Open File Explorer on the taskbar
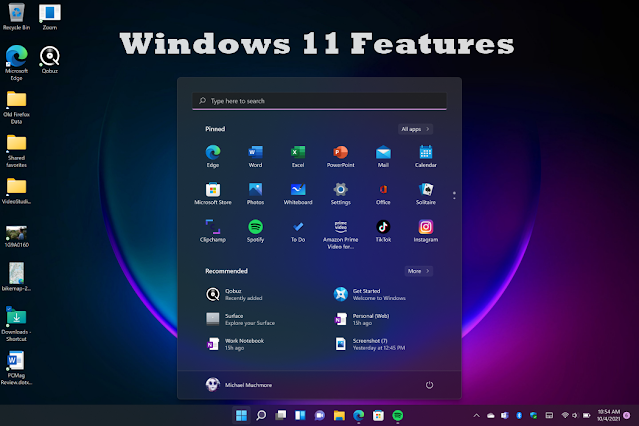639x426 pixels. coord(339,415)
